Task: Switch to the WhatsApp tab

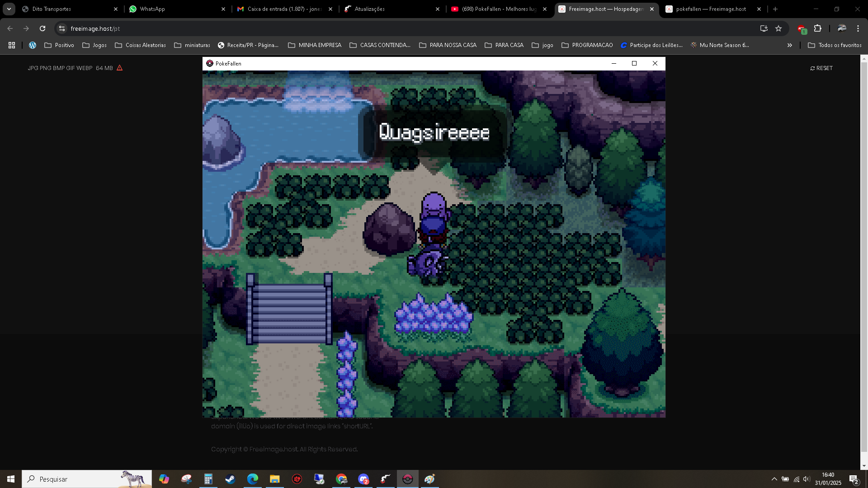Action: 177,9
